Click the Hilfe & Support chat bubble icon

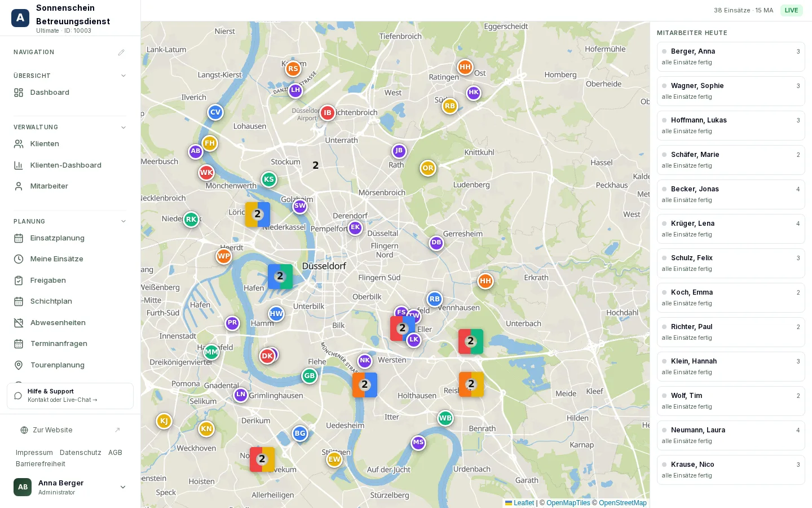tap(18, 396)
